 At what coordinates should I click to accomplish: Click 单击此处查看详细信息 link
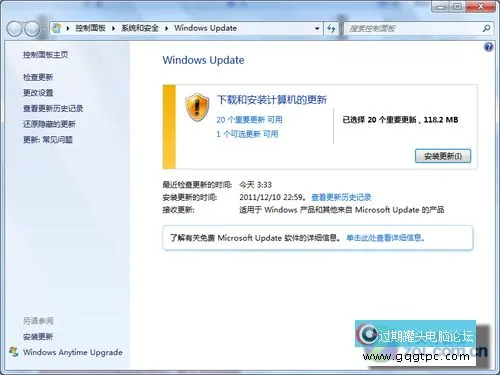pyautogui.click(x=385, y=238)
